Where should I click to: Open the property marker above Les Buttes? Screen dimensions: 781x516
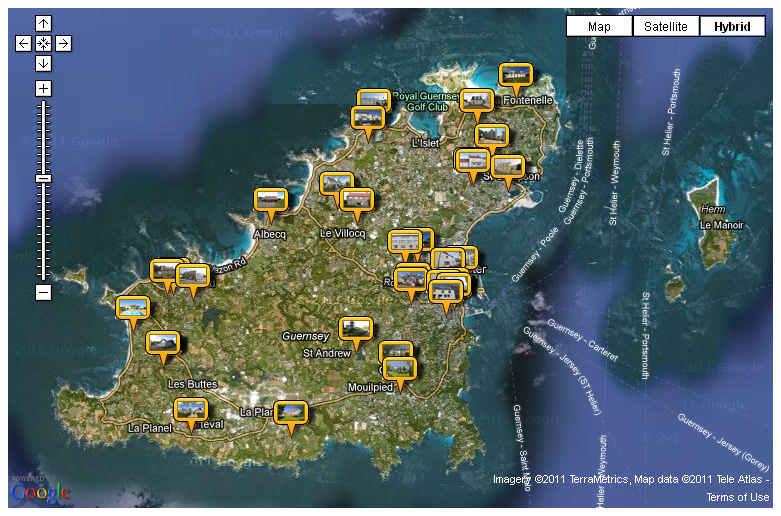163,343
